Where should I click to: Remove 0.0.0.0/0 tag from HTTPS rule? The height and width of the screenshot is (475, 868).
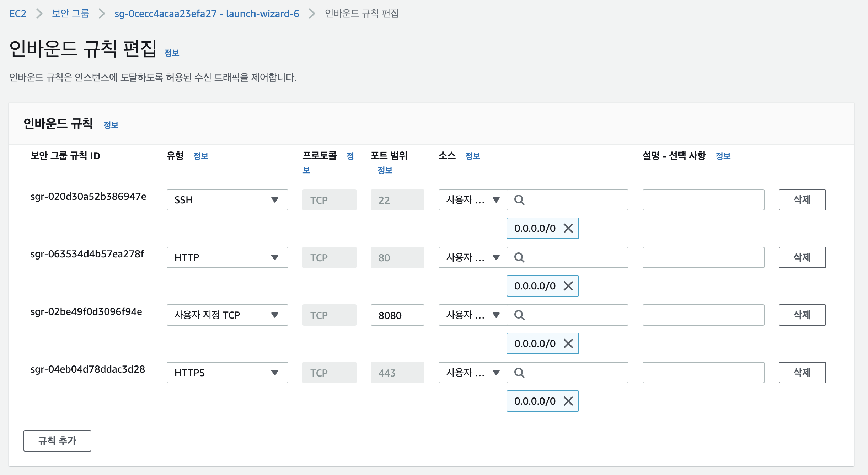(568, 401)
